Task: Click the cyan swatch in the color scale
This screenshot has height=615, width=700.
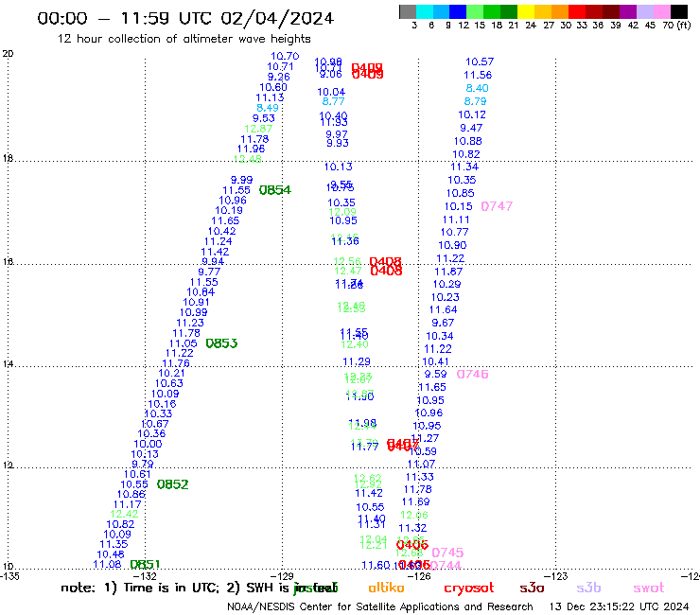Action: 425,11
